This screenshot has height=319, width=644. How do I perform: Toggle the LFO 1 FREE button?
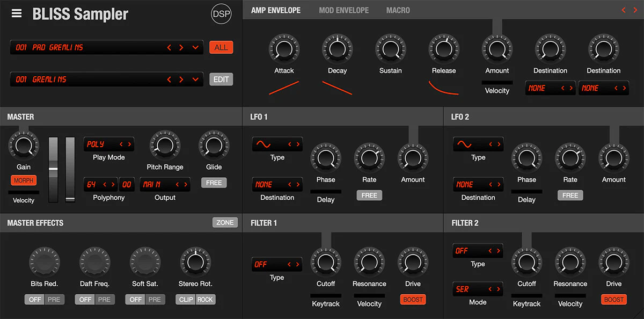(x=369, y=195)
